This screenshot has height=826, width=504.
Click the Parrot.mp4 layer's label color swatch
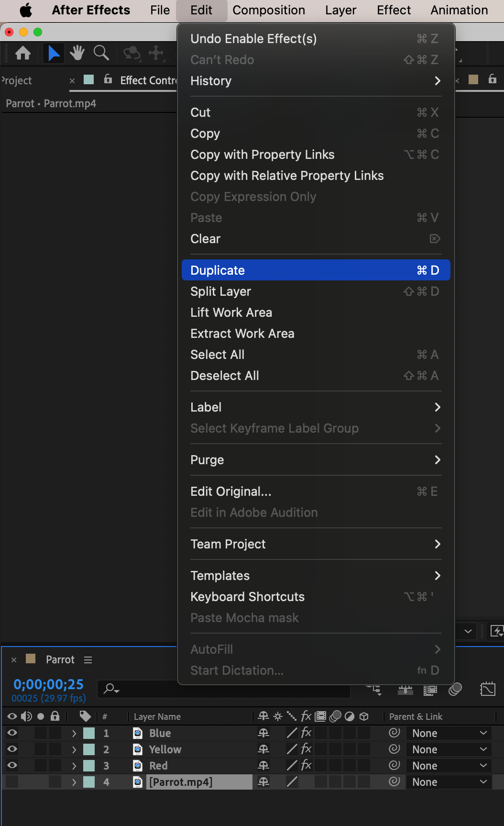(x=89, y=781)
